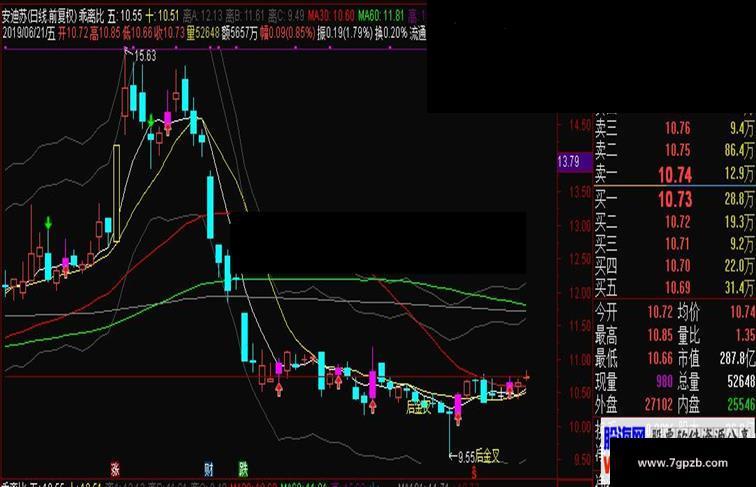Select the 买一 10.73 bid row
This screenshot has height=487, width=756.
(675, 199)
